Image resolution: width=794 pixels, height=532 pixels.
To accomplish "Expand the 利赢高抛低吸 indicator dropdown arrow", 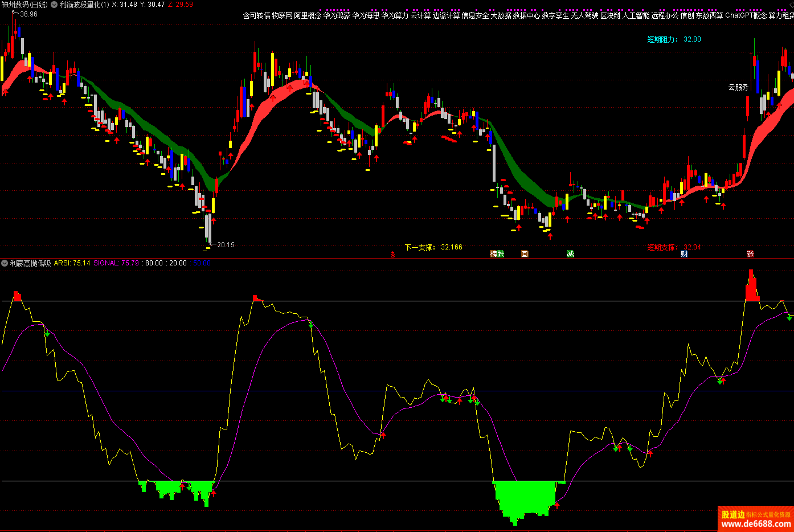I will 5,263.
